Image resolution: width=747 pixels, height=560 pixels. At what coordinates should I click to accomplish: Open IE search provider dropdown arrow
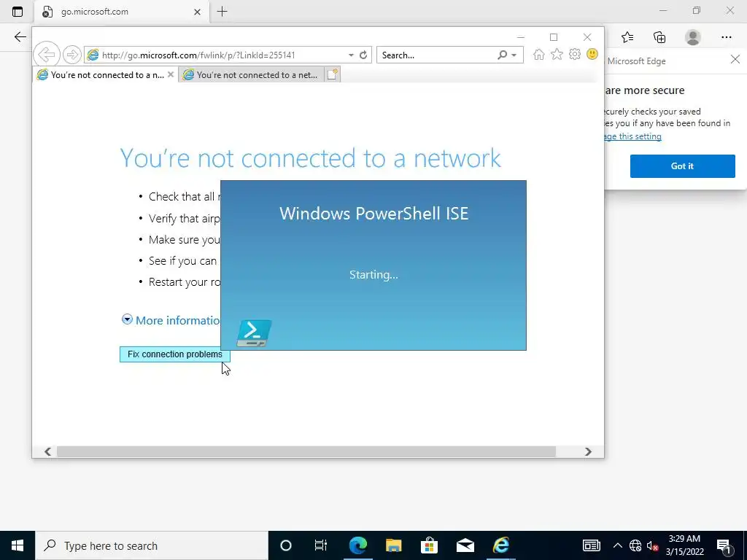click(514, 55)
